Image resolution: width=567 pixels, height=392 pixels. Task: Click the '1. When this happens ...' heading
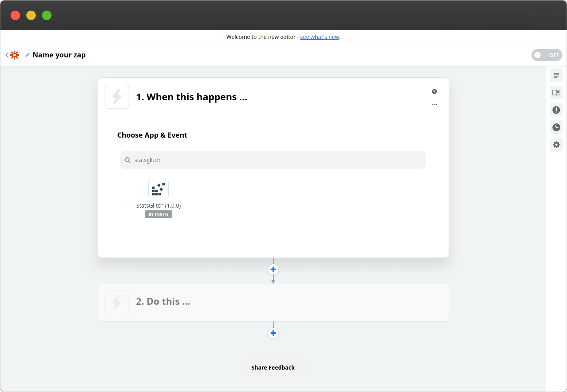(191, 97)
